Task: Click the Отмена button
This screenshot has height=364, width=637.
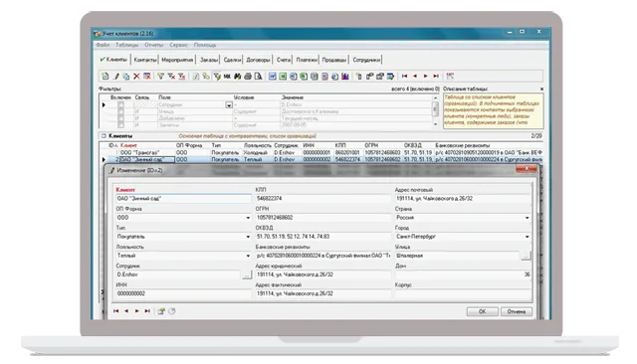Action: click(516, 311)
